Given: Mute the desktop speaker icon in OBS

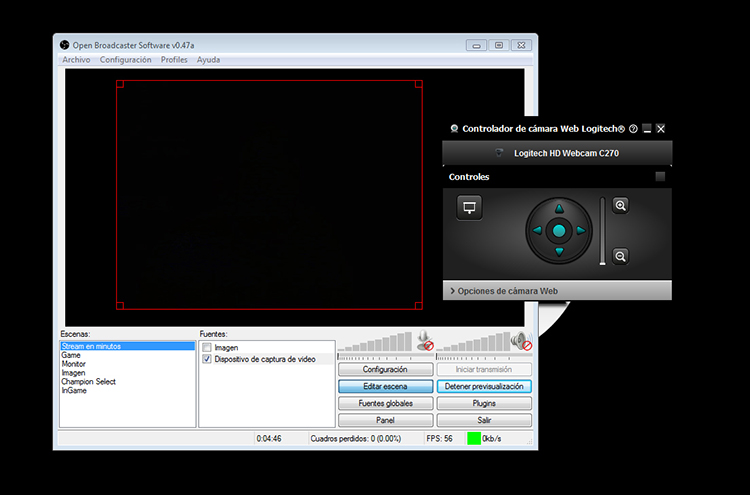Looking at the screenshot, I should click(520, 340).
